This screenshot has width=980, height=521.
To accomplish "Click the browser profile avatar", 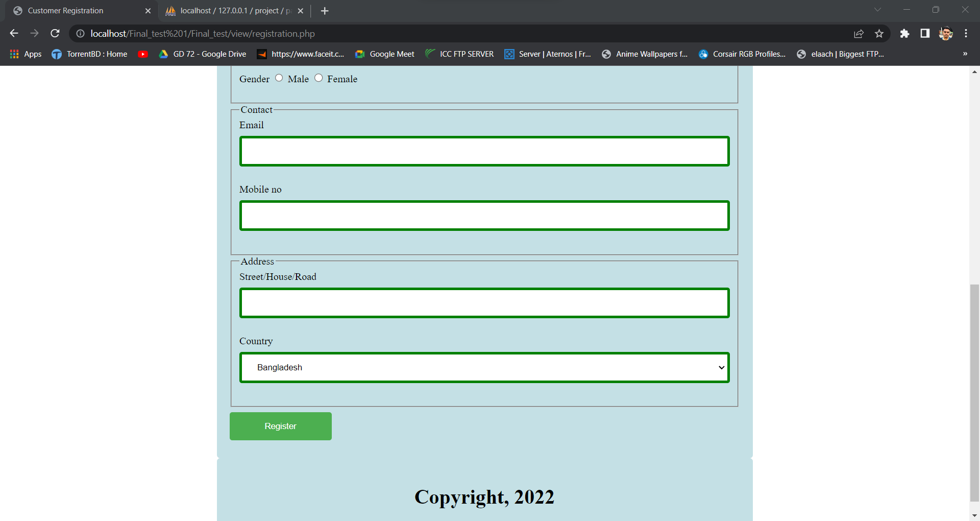I will pos(946,33).
